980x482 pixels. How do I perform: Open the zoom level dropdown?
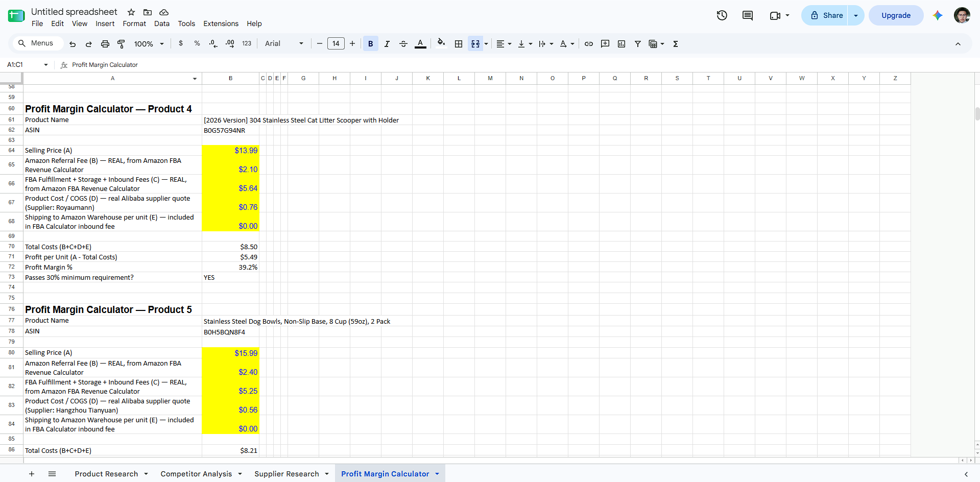tap(149, 44)
